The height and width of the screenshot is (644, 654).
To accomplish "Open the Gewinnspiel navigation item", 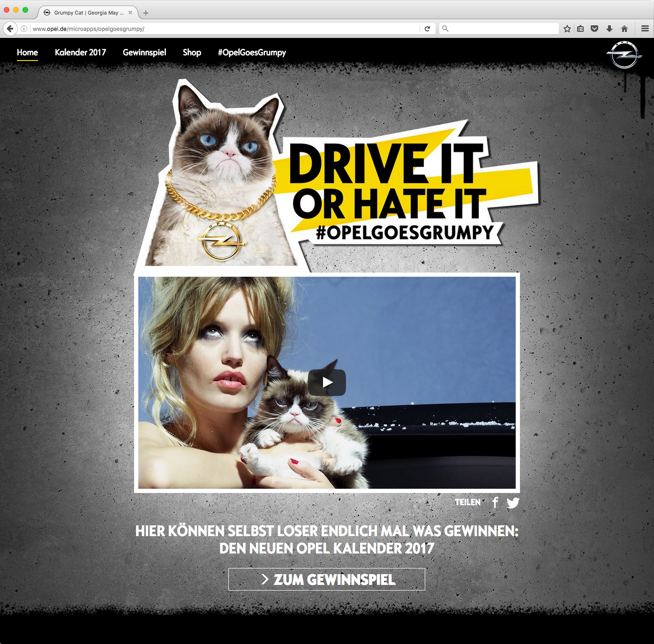I will pyautogui.click(x=144, y=53).
